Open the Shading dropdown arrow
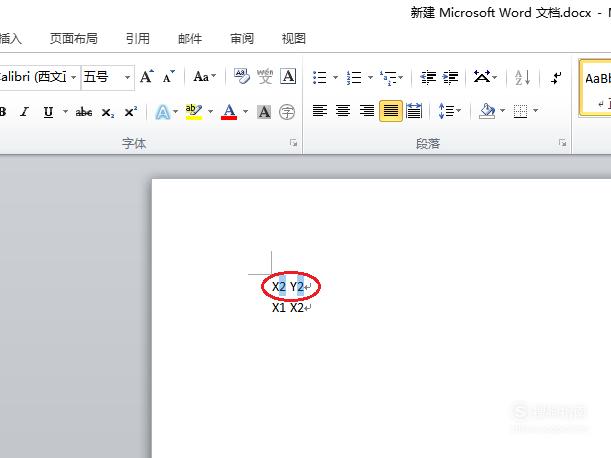The width and height of the screenshot is (611, 458). tap(503, 111)
